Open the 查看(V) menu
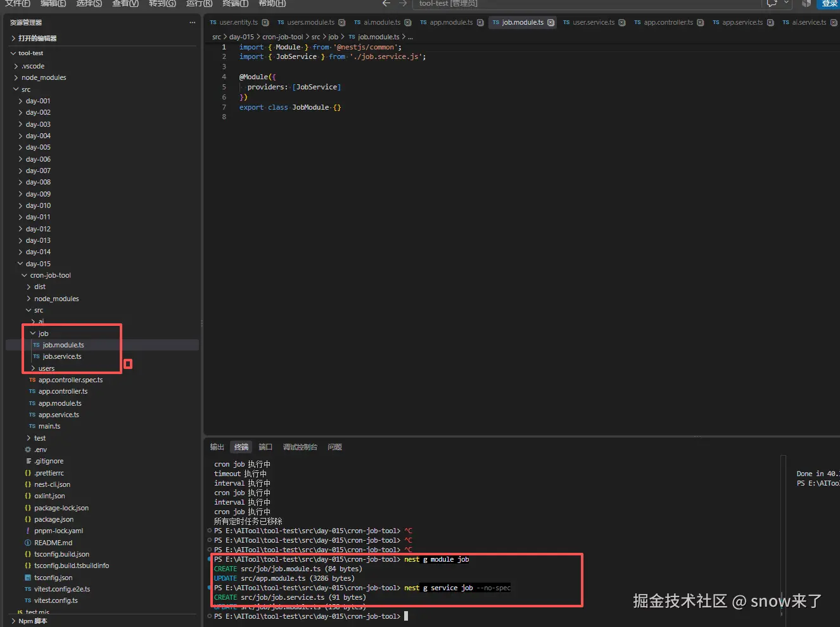The width and height of the screenshot is (840, 627). (125, 4)
